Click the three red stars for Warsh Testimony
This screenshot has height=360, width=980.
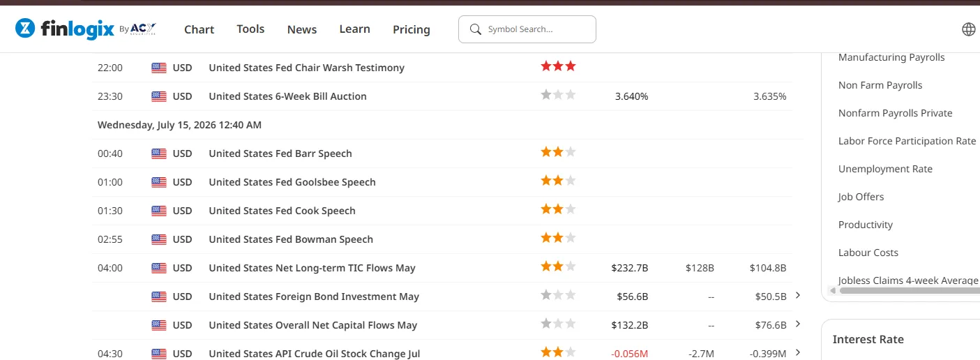[558, 66]
